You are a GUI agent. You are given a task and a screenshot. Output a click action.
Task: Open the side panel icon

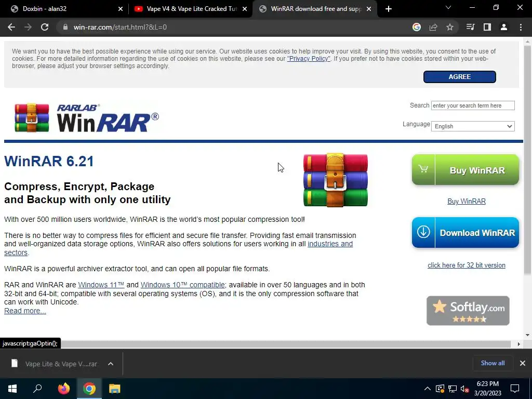click(x=487, y=27)
